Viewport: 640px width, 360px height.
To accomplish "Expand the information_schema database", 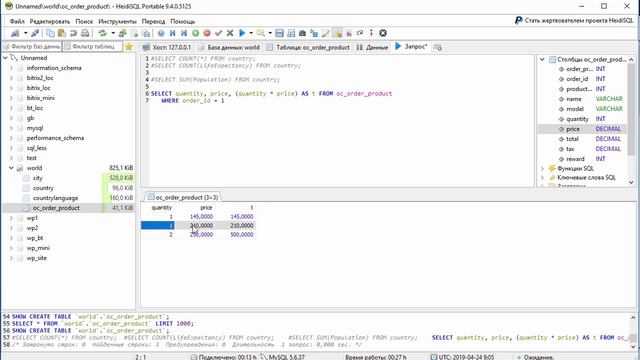I will pos(11,68).
